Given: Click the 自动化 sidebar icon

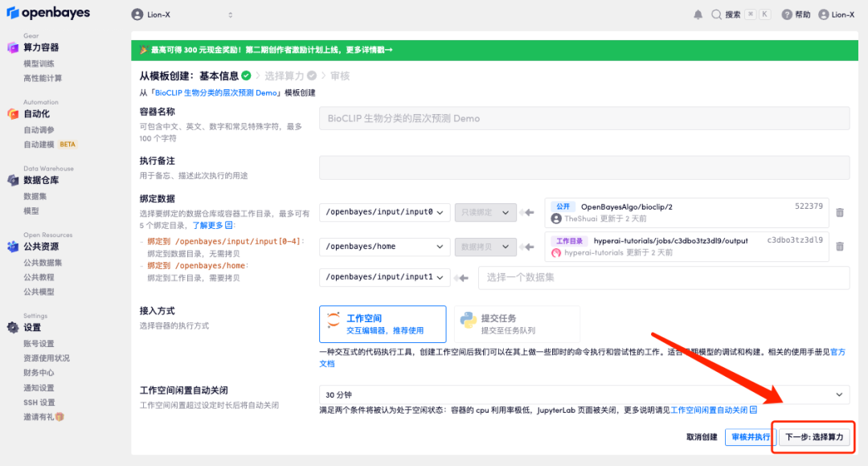Looking at the screenshot, I should tap(14, 112).
